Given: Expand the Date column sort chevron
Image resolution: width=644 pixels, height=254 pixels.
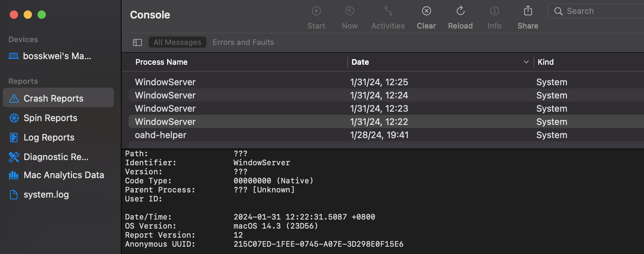Looking at the screenshot, I should 526,62.
